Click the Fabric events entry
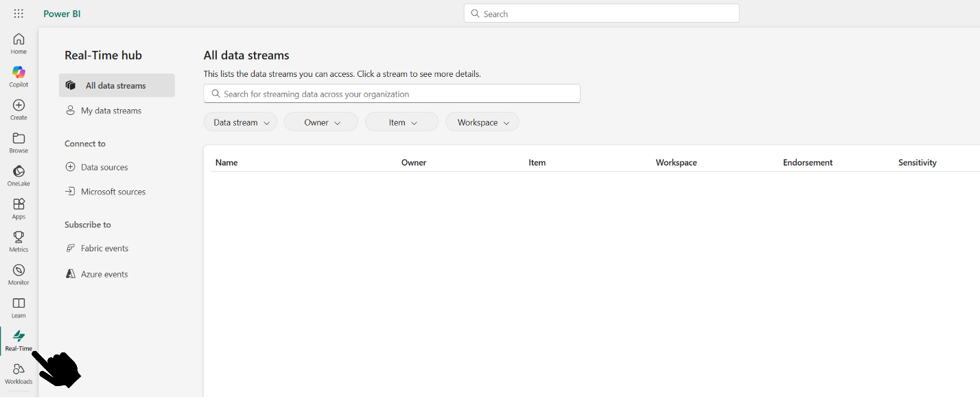 click(x=104, y=248)
